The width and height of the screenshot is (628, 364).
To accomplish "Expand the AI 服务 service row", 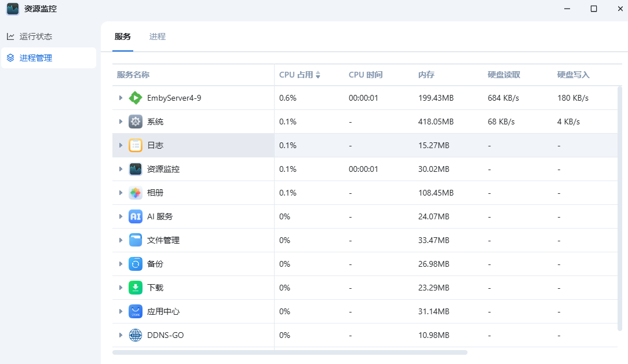I will tap(121, 216).
